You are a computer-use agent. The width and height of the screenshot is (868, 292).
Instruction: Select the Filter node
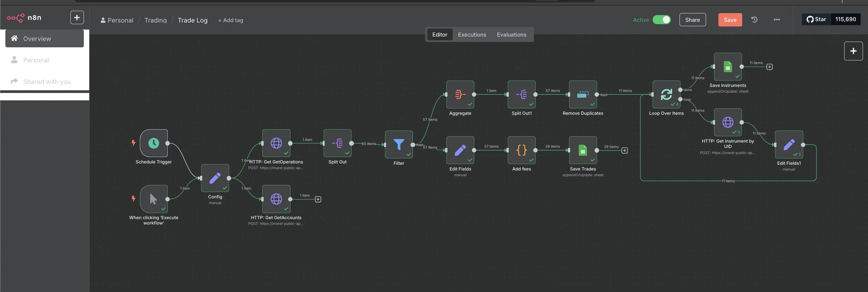point(399,144)
